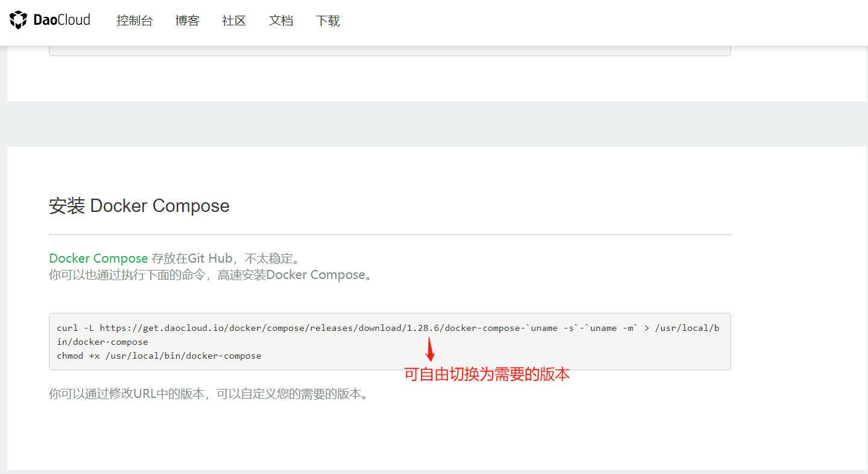Open the Docker Compose green link
This screenshot has width=868, height=474.
point(98,258)
